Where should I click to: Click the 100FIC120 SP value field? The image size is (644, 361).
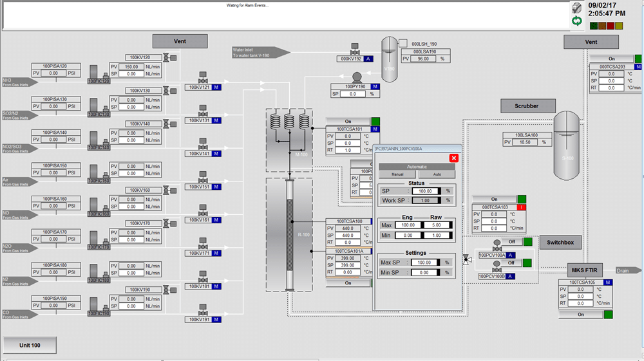[x=131, y=74]
